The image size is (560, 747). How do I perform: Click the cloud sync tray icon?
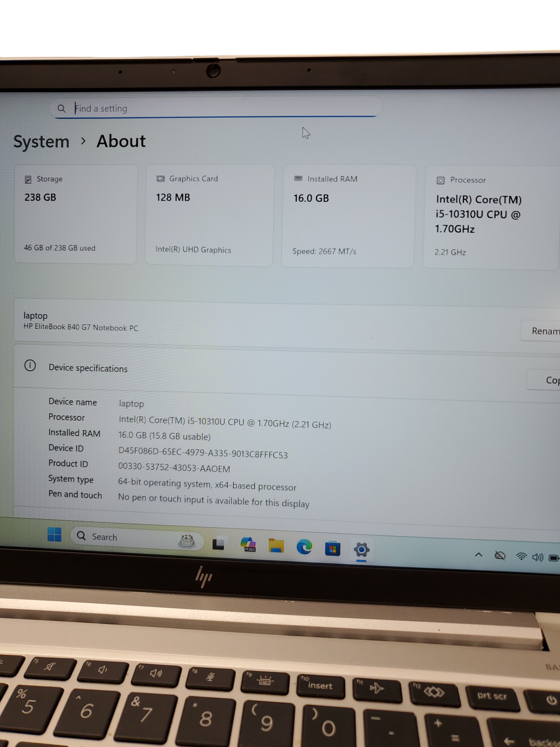[x=500, y=556]
